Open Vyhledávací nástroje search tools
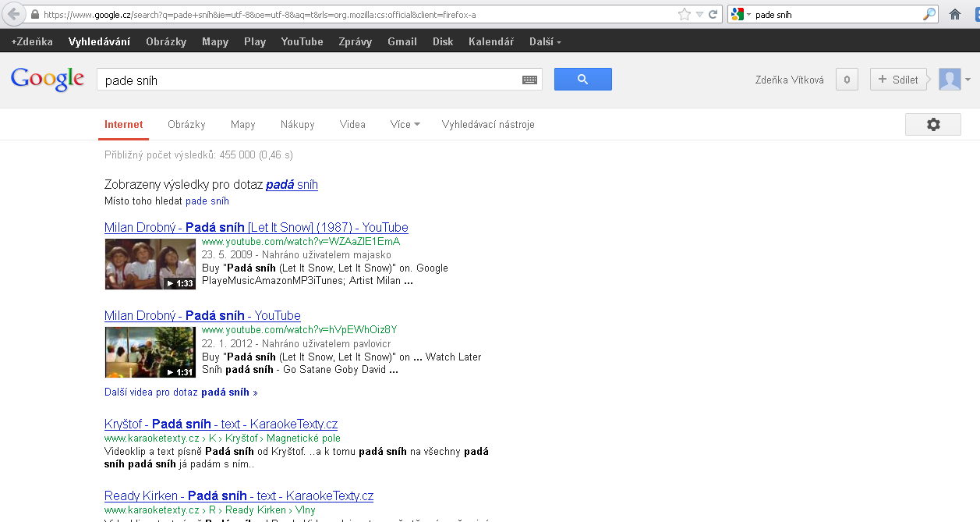The height and width of the screenshot is (522, 980). point(488,125)
